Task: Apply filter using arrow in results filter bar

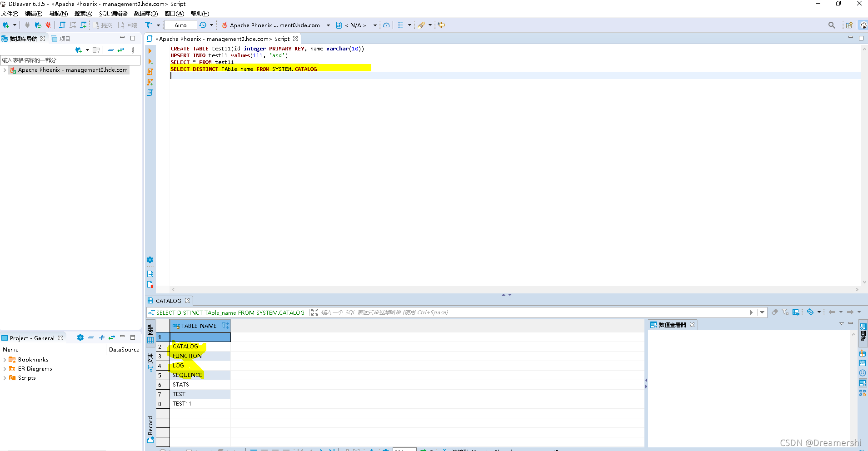Action: click(751, 312)
